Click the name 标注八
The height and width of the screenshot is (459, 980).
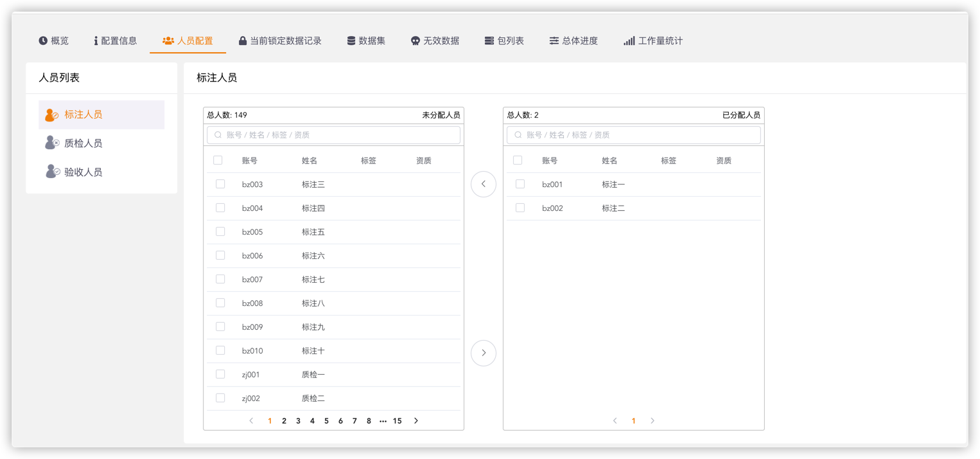313,303
